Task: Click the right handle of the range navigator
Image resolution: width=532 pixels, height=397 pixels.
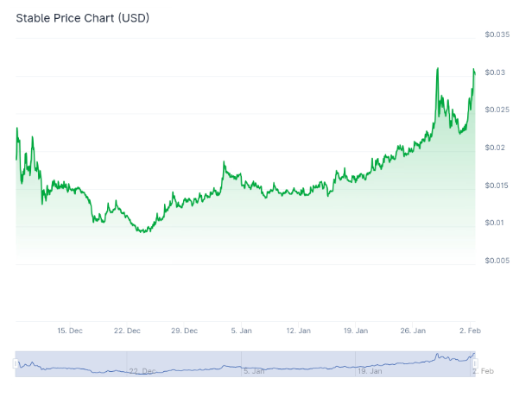Action: (475, 363)
